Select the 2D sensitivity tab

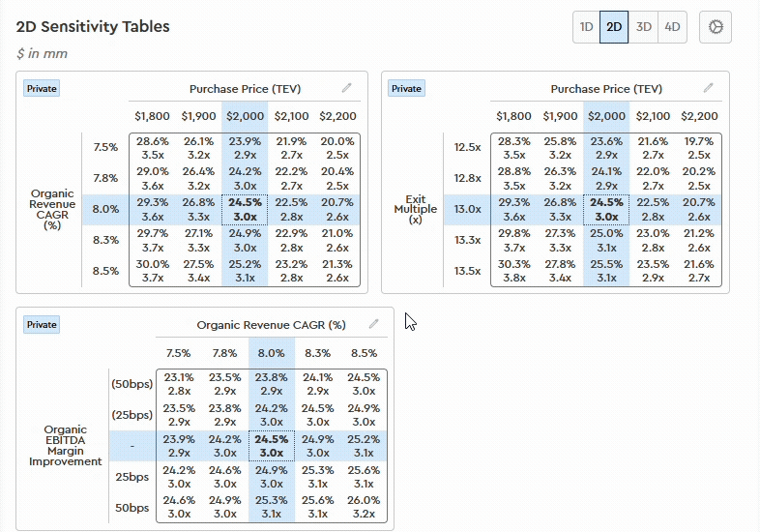(614, 27)
